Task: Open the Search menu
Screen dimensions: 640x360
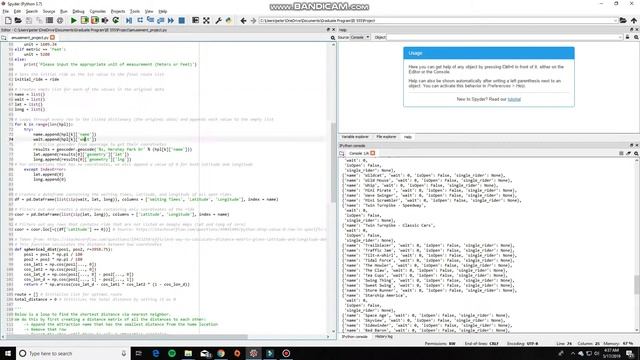Action: click(x=31, y=11)
